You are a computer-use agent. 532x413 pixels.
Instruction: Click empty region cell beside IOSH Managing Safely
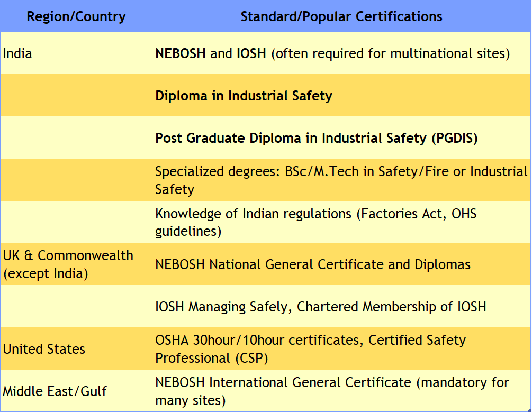tap(76, 307)
